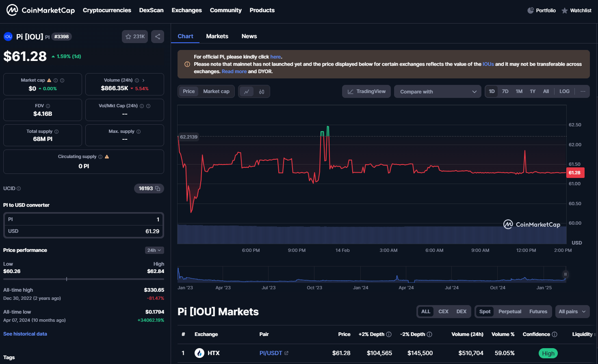This screenshot has width=598, height=364.
Task: Click the IOUs link in notice
Action: (x=488, y=64)
